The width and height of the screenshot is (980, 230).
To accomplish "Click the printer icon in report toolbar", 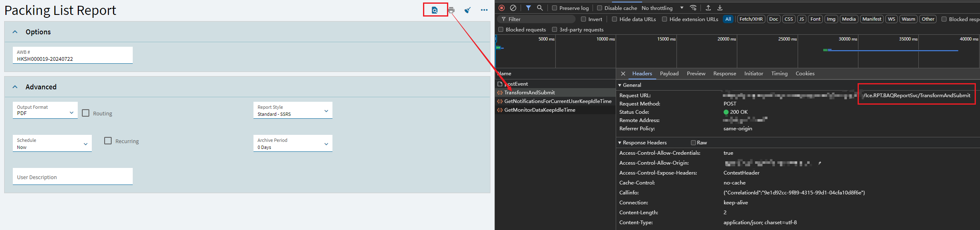I will coord(452,10).
